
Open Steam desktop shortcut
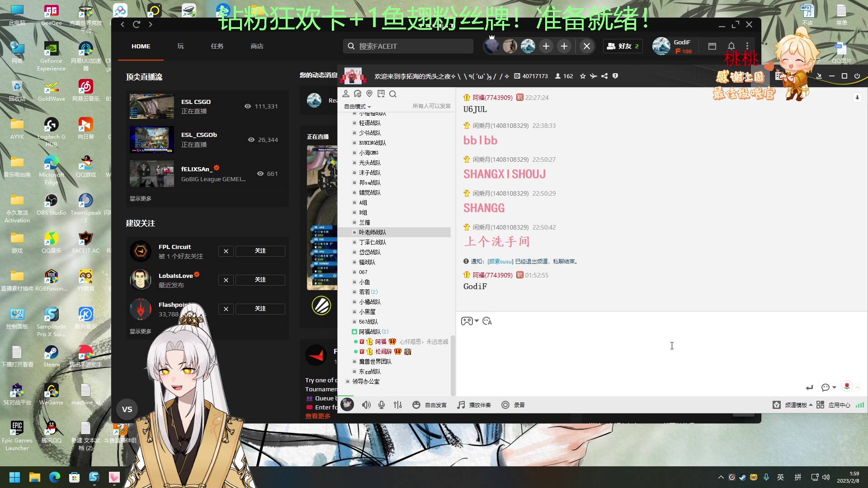coord(51,356)
